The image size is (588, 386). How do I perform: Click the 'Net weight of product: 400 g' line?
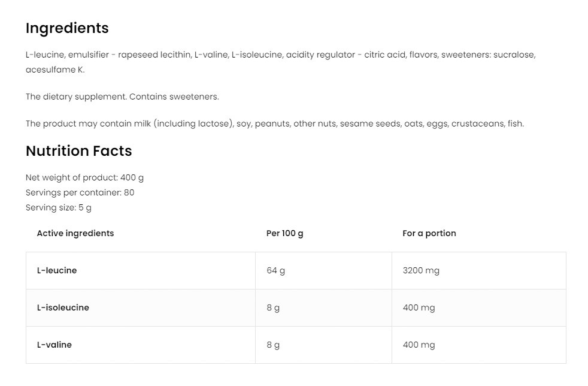coord(84,177)
